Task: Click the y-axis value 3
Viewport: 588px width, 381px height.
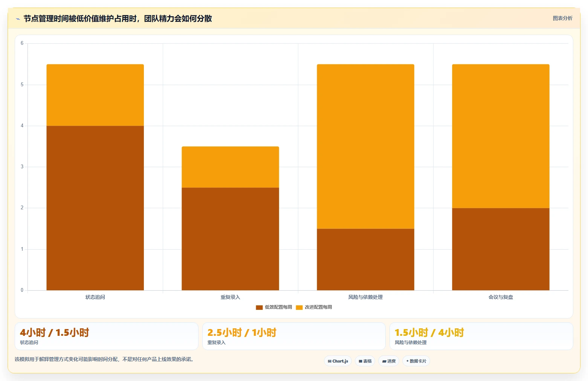Action: [22, 167]
